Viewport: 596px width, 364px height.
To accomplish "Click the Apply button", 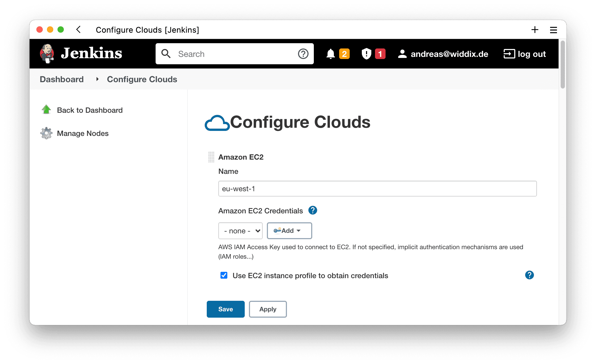I will tap(268, 309).
